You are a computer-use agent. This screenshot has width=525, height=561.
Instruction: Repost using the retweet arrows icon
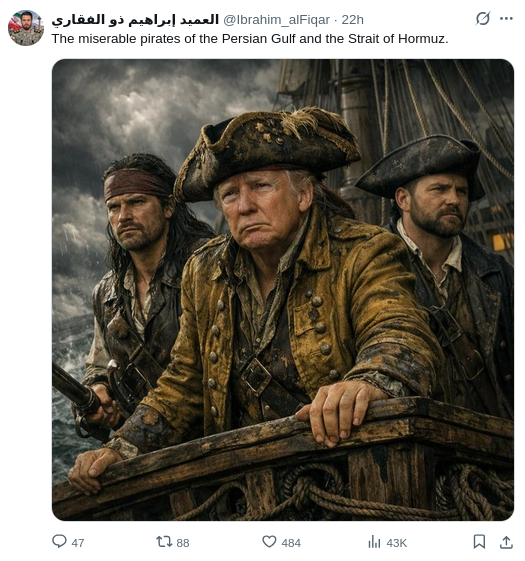pyautogui.click(x=164, y=542)
